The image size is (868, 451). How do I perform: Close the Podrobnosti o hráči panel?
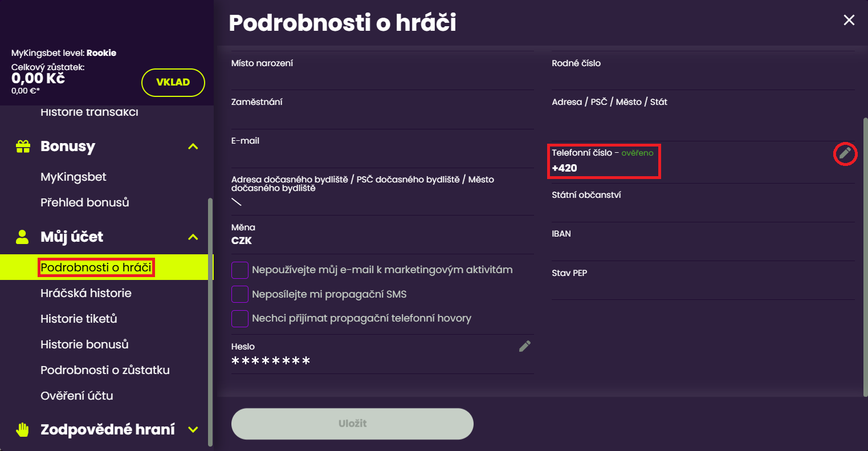pyautogui.click(x=849, y=21)
